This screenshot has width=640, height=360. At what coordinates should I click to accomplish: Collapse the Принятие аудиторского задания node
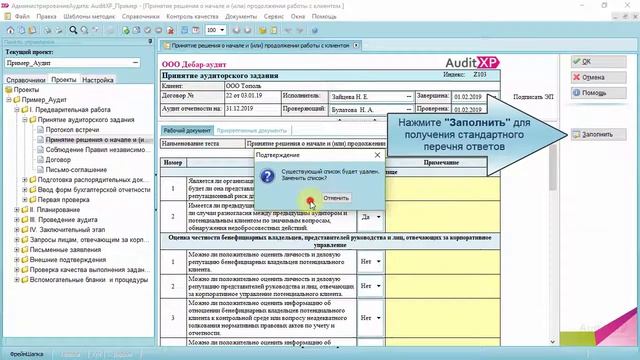(x=25, y=120)
